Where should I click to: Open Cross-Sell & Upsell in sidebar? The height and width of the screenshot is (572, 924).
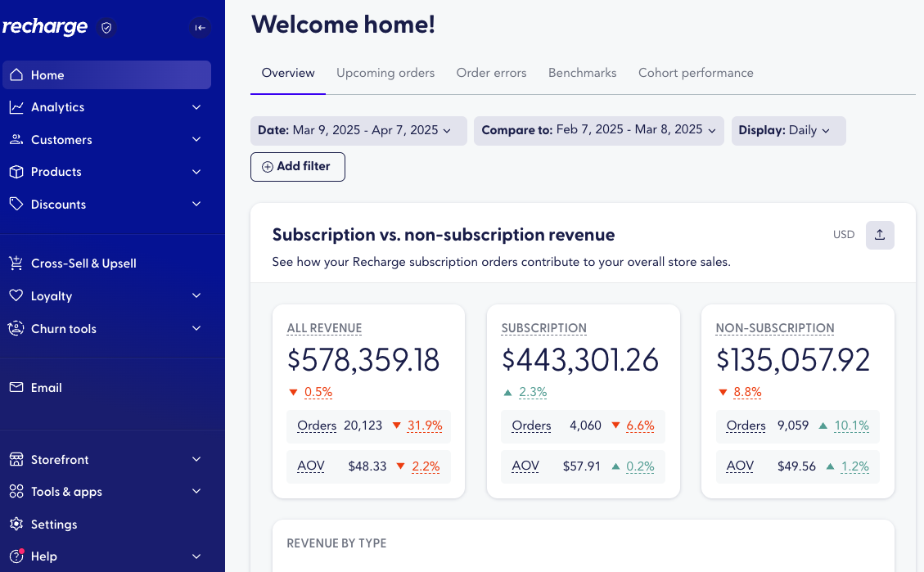click(106, 263)
